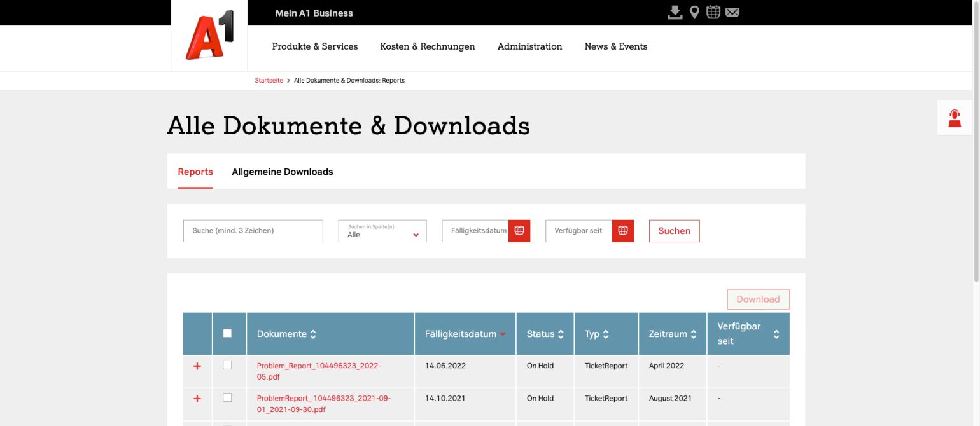Expand the August 2021 report row

coord(197,399)
